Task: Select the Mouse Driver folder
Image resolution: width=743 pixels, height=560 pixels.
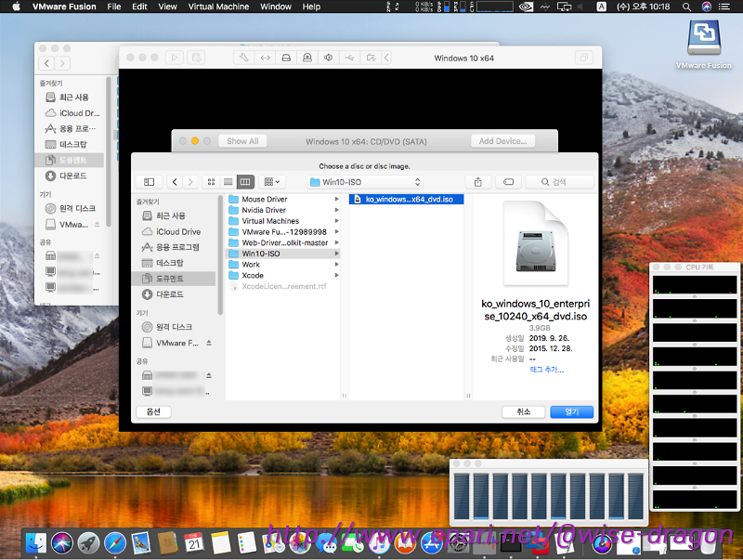Action: click(x=283, y=199)
